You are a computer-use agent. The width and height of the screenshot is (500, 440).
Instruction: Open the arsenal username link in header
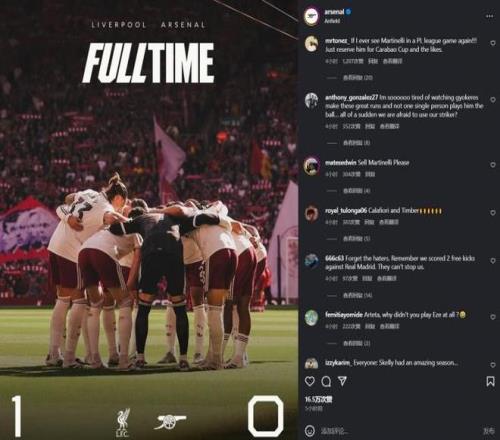(x=334, y=12)
